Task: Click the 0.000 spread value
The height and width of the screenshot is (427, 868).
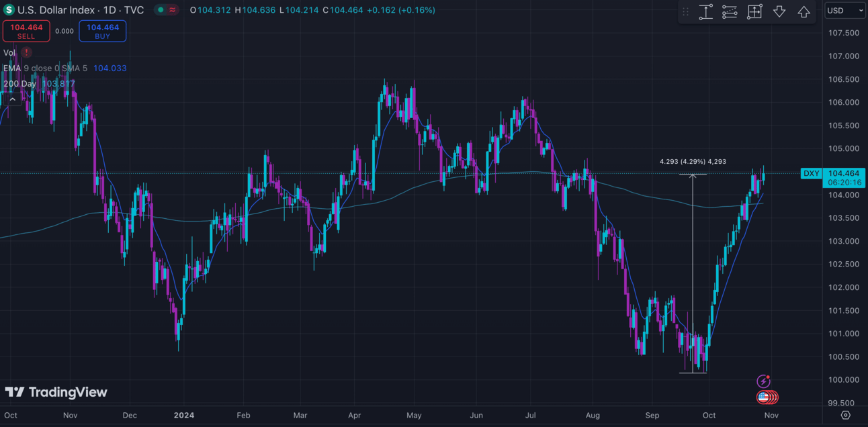Action: point(64,31)
